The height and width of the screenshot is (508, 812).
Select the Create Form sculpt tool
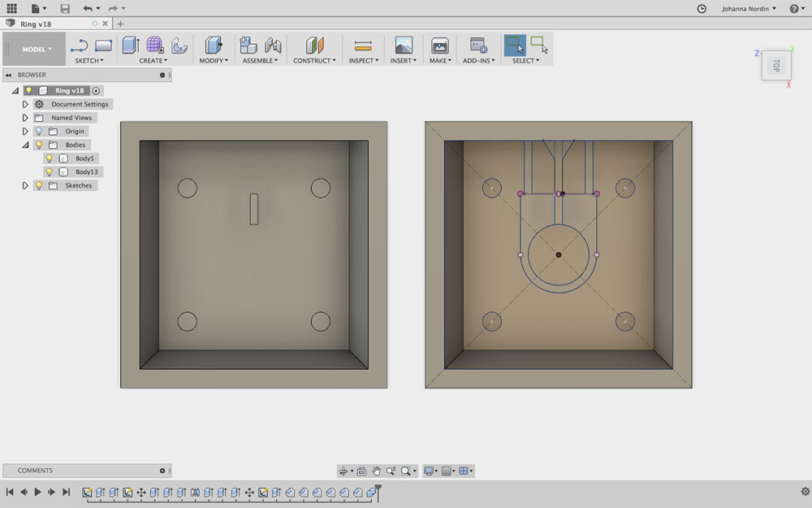(x=155, y=45)
